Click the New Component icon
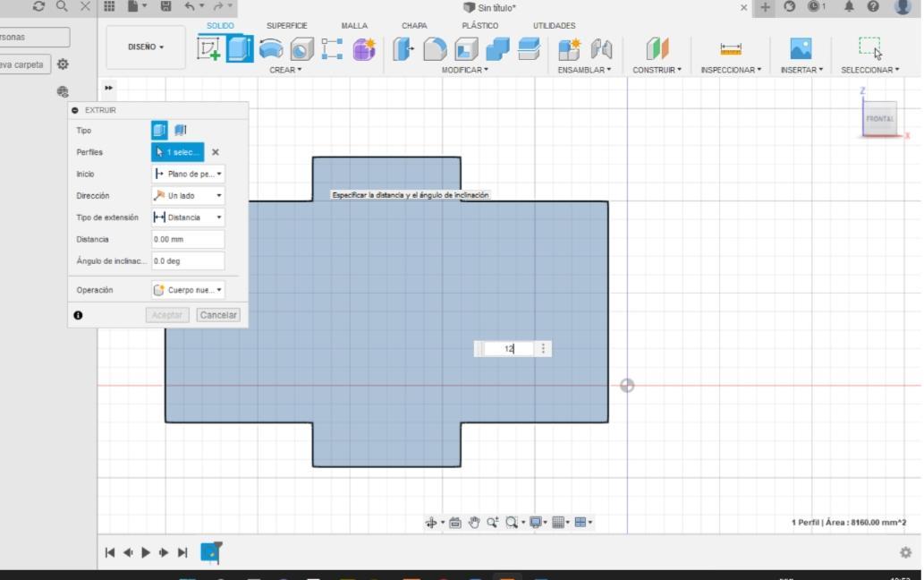This screenshot has width=924, height=580. [569, 49]
